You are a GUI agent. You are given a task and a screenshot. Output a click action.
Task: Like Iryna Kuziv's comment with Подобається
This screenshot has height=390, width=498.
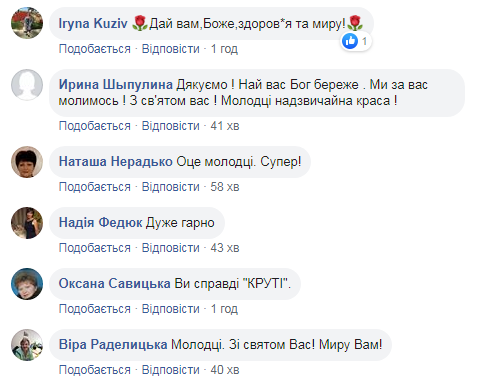95,49
